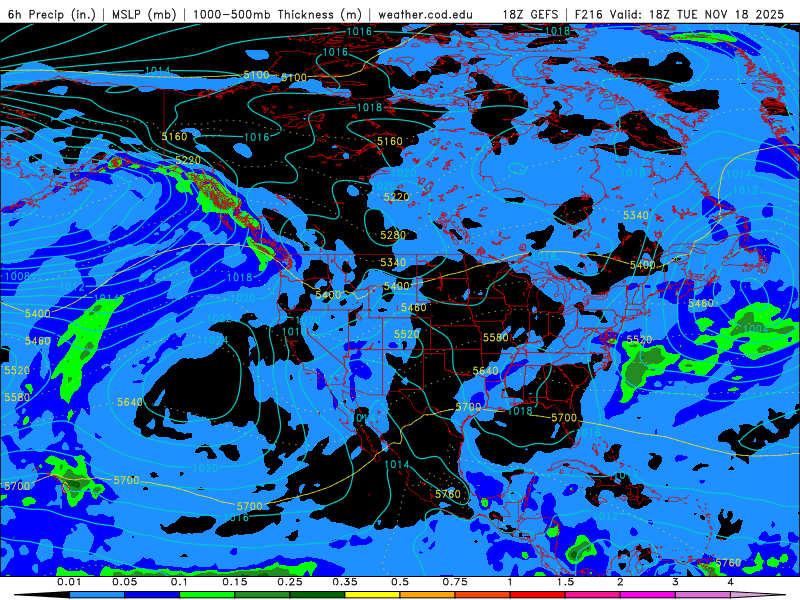Click the '0.1' legend value
This screenshot has height=600, width=800.
click(x=180, y=582)
